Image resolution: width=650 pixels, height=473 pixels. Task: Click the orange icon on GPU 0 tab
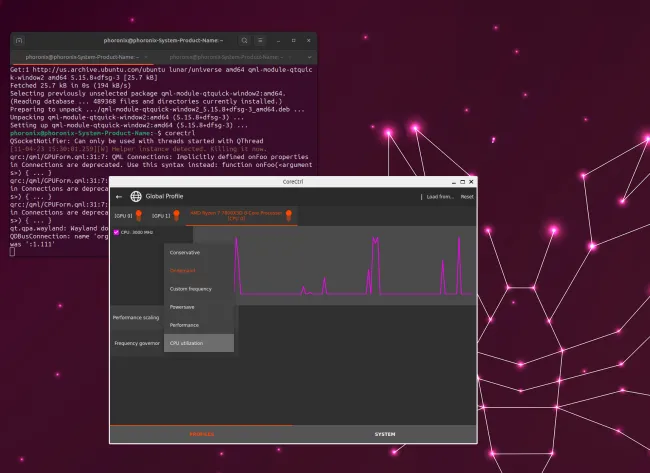[139, 215]
